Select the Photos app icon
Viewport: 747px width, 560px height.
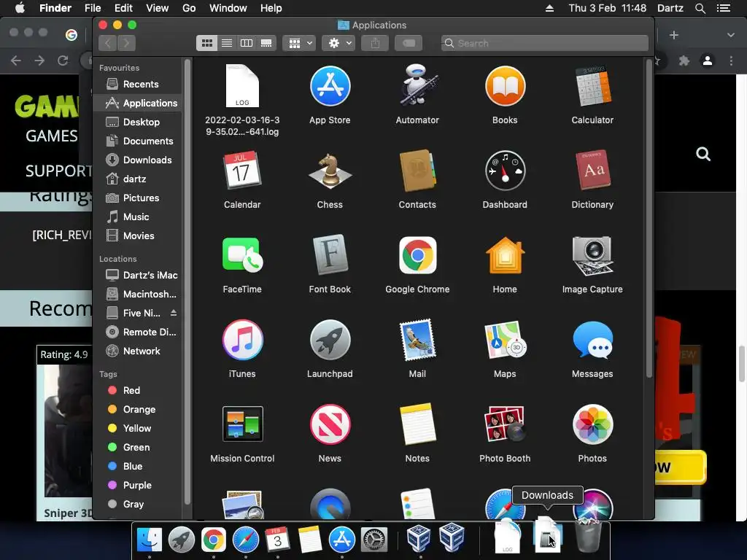[592, 424]
